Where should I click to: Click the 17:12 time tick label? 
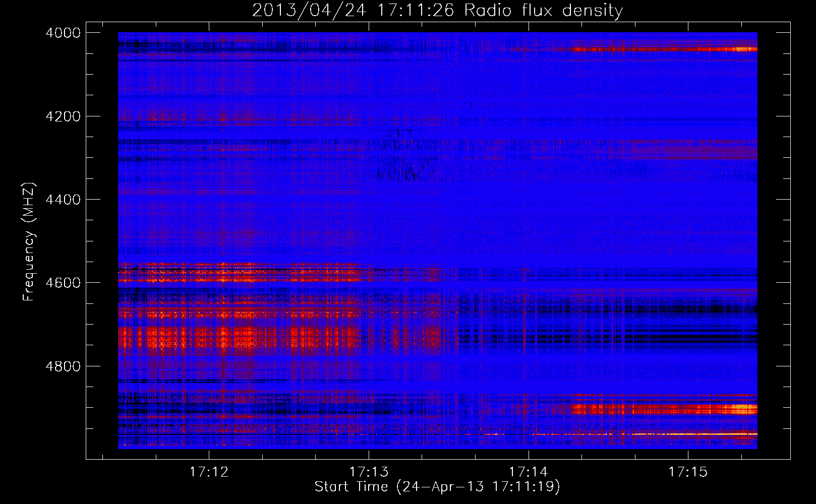coord(209,472)
